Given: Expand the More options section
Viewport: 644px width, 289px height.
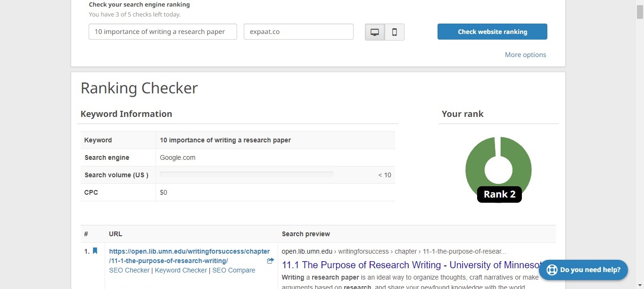Looking at the screenshot, I should [x=525, y=55].
